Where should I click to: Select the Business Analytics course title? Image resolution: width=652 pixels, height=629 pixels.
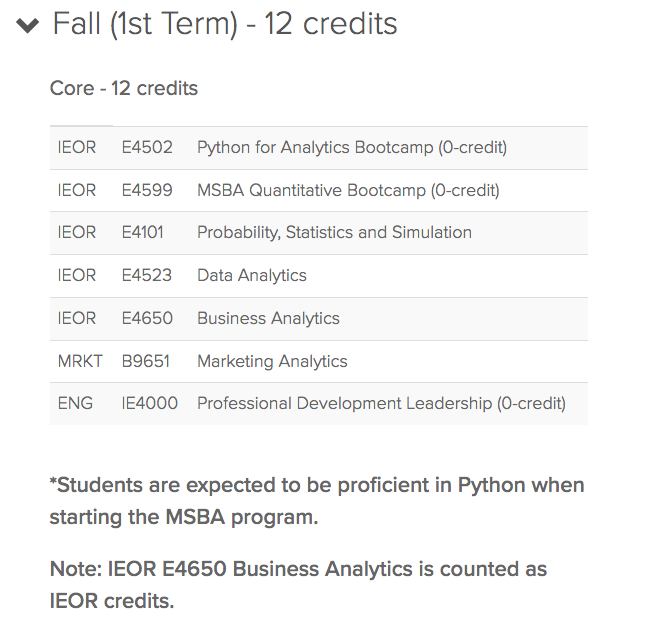coord(268,318)
